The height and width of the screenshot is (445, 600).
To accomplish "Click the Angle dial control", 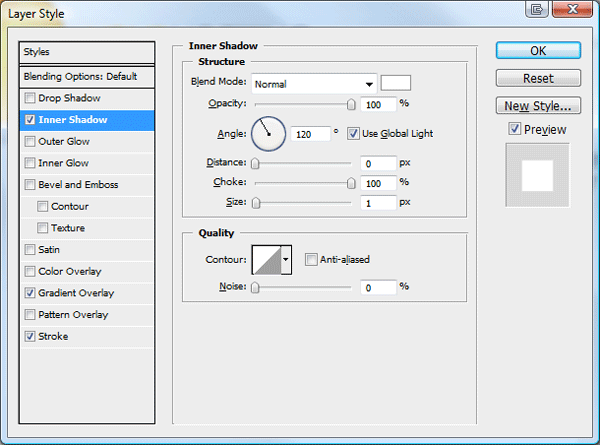I will 268,134.
